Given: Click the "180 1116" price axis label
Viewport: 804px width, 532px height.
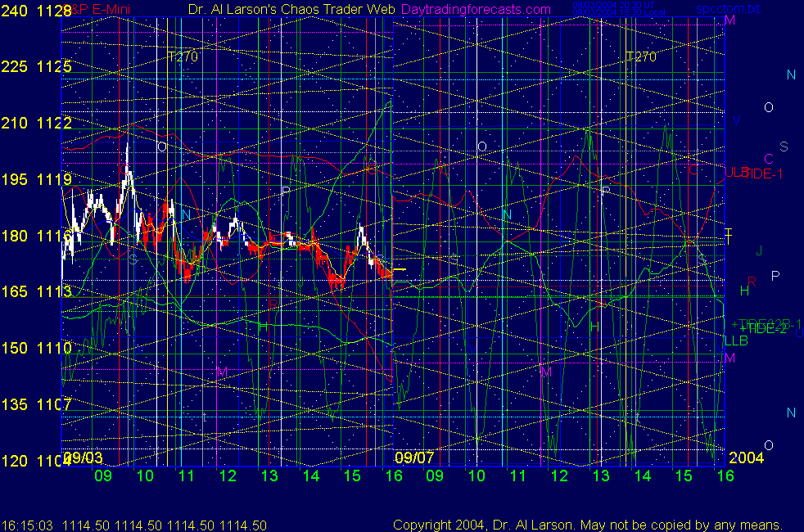Looking at the screenshot, I should click(36, 235).
